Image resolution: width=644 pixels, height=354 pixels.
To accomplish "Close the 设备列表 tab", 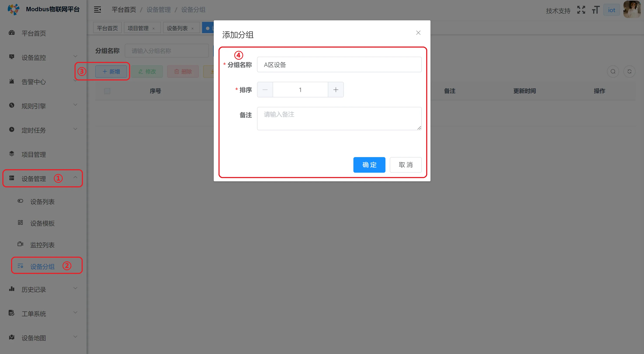I will (193, 29).
